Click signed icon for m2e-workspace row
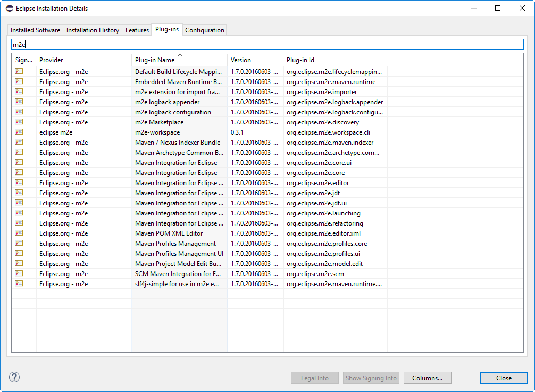 pos(19,132)
